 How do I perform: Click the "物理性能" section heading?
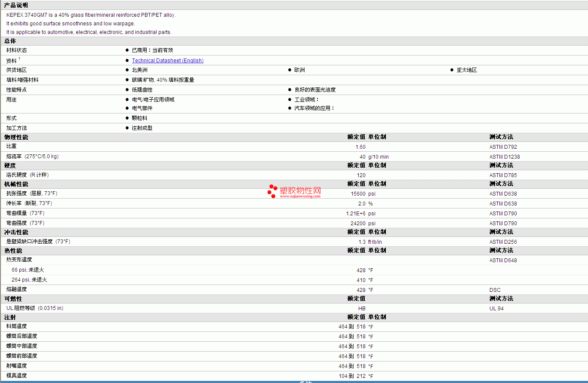(16, 138)
